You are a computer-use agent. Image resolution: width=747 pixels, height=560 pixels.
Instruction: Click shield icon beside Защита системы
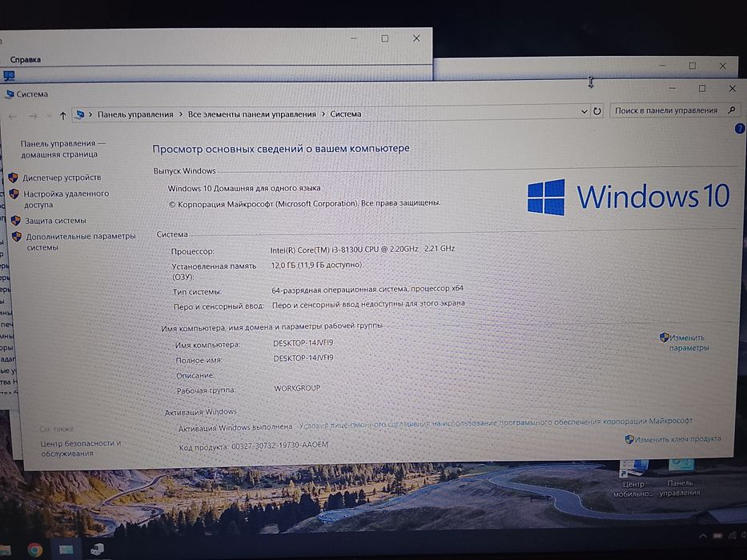pyautogui.click(x=16, y=221)
